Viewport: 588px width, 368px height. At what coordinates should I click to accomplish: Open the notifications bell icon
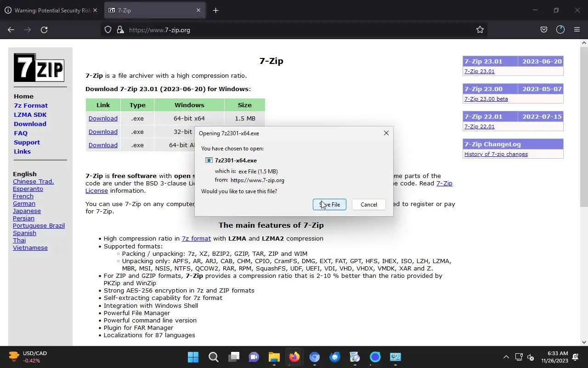576,357
